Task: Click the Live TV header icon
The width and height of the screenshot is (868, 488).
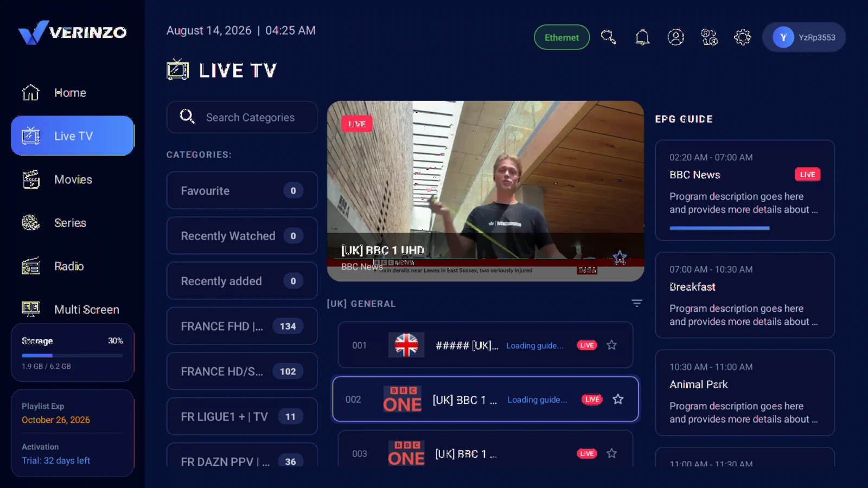Action: [178, 70]
